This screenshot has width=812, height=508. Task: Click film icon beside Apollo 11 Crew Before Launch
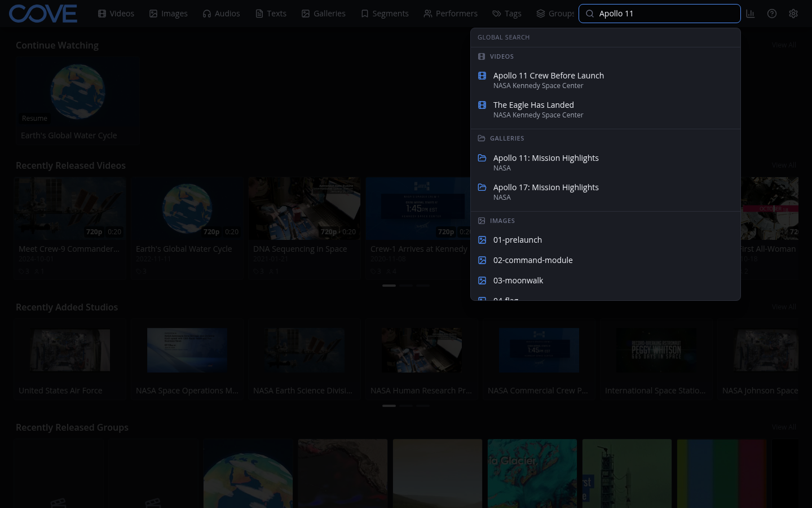click(x=482, y=76)
